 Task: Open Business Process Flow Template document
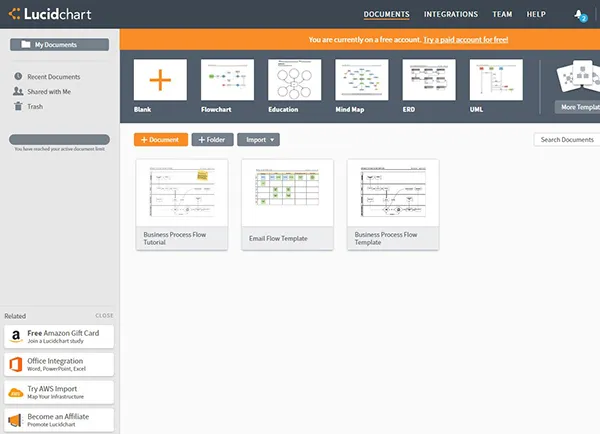point(393,205)
